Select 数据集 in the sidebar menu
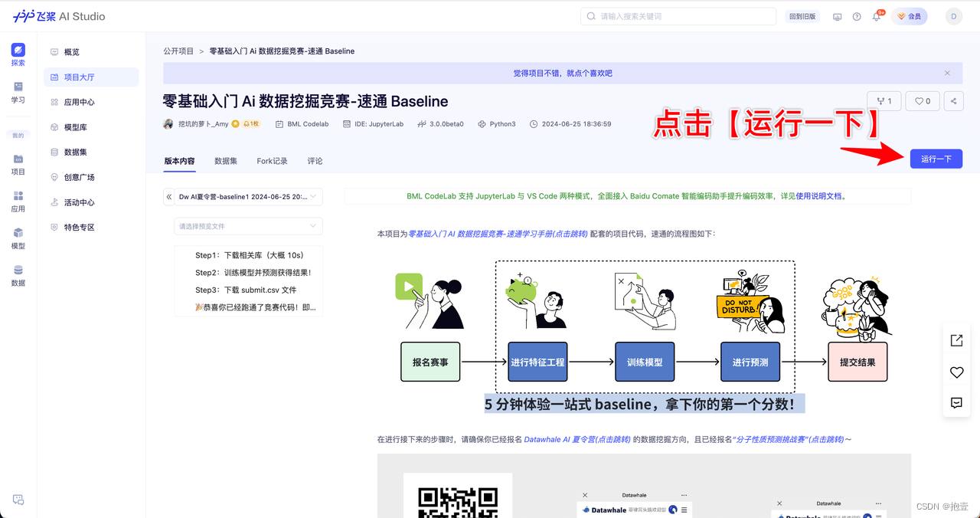Viewport: 980px width, 518px height. (x=91, y=152)
